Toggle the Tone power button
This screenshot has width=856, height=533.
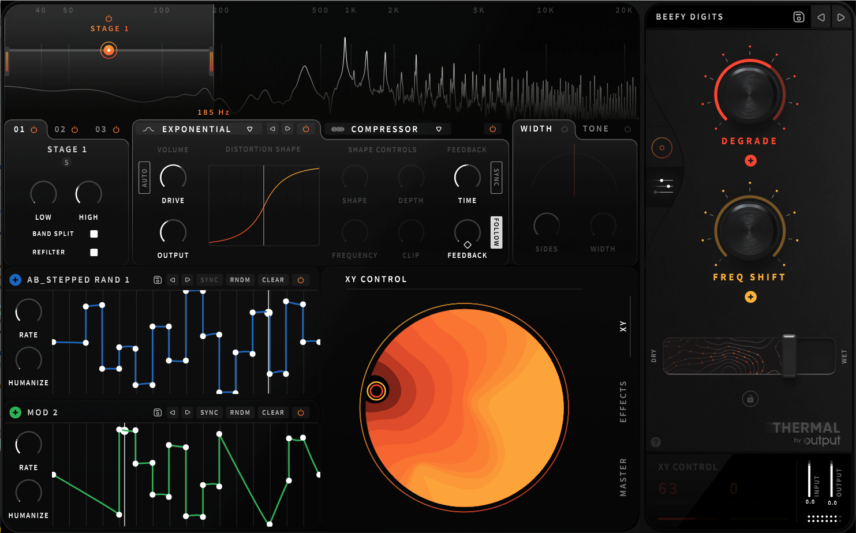click(628, 129)
